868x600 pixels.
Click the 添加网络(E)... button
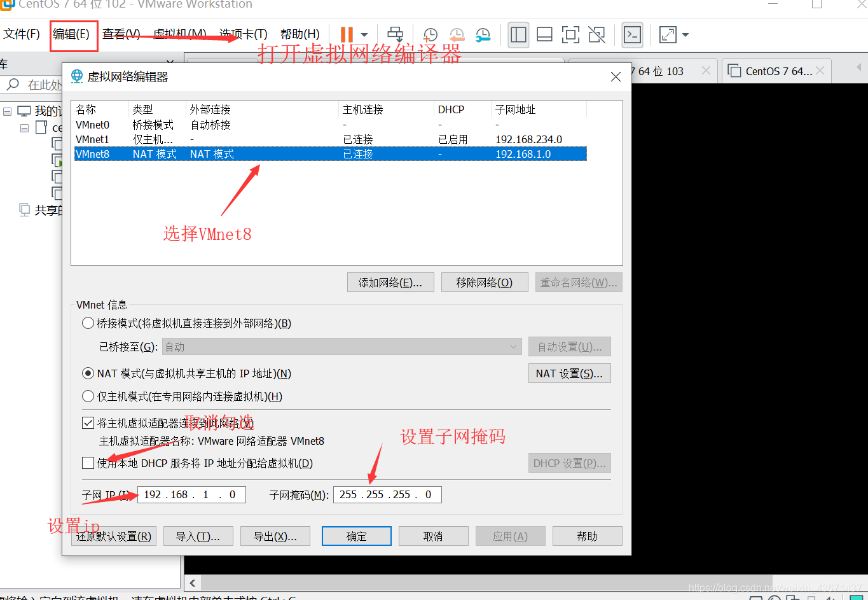point(390,283)
